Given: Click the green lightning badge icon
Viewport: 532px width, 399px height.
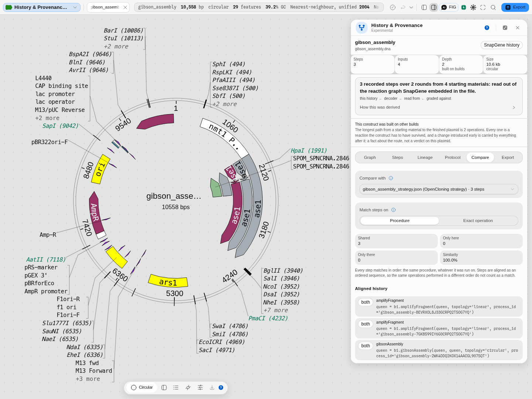Looking at the screenshot, I should click(464, 7).
